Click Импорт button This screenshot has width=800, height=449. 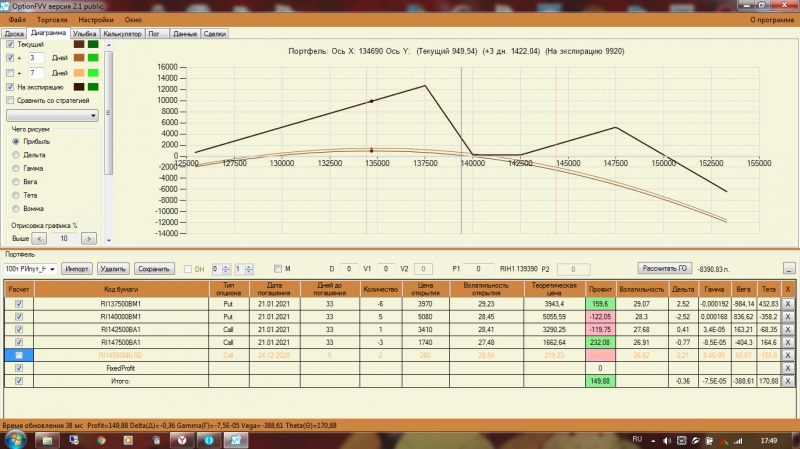[x=77, y=269]
